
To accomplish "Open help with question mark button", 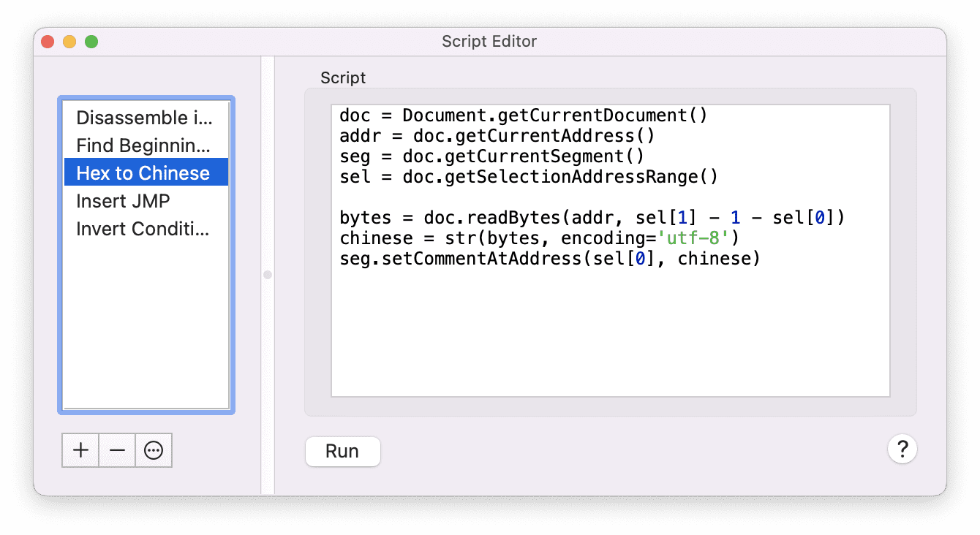I will coord(902,449).
